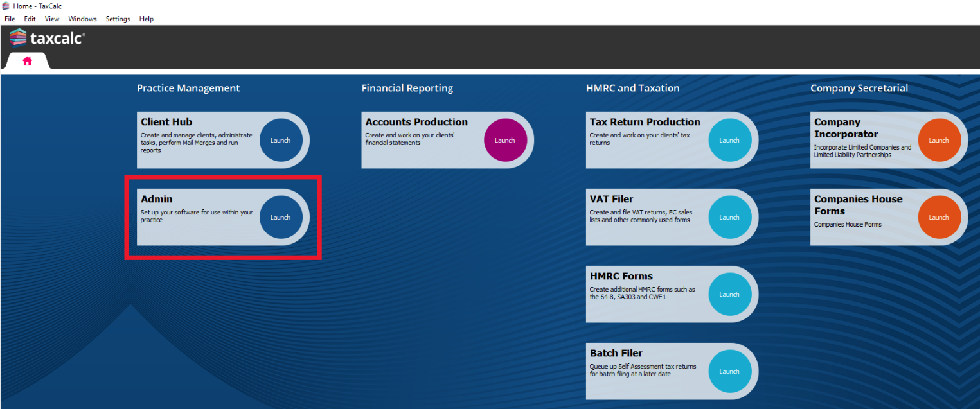Launch the HMRC Forms module
The height and width of the screenshot is (409, 980).
pyautogui.click(x=729, y=295)
